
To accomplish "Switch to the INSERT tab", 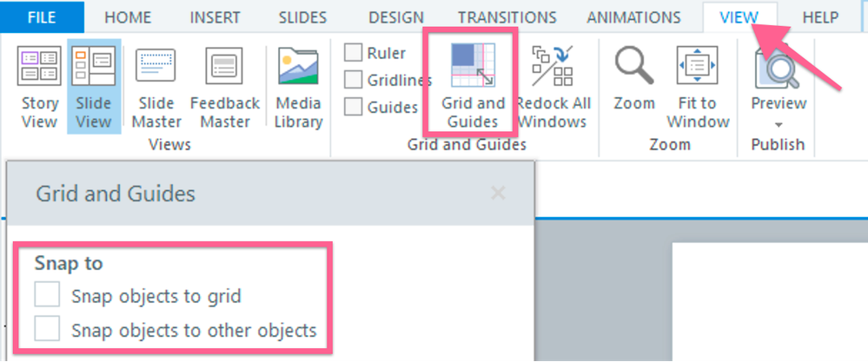I will coord(215,16).
